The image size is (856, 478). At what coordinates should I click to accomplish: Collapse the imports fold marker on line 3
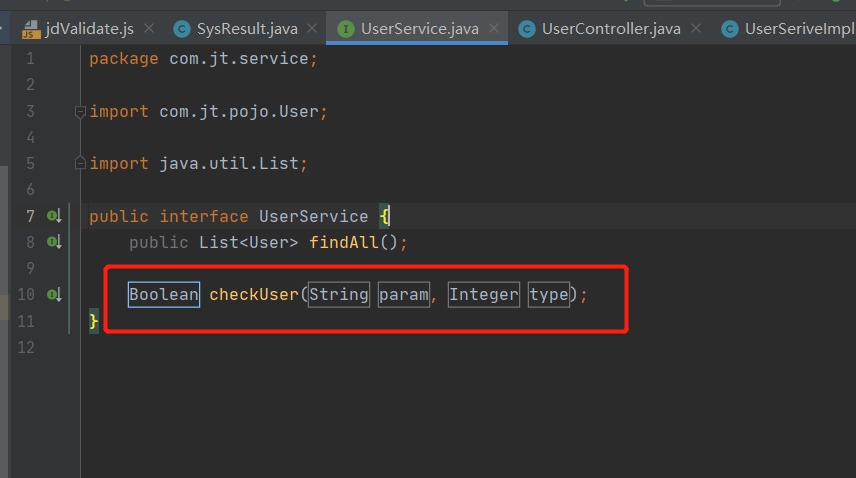tap(80, 112)
